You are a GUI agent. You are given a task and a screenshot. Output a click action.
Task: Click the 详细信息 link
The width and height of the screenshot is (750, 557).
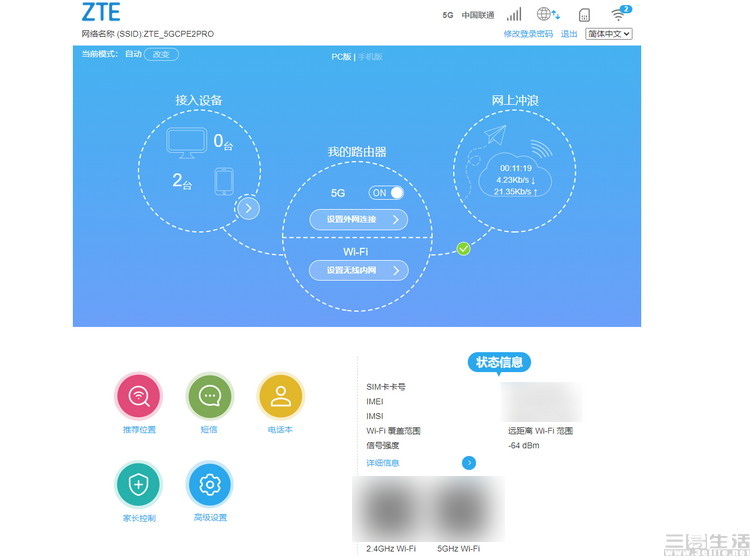click(383, 463)
